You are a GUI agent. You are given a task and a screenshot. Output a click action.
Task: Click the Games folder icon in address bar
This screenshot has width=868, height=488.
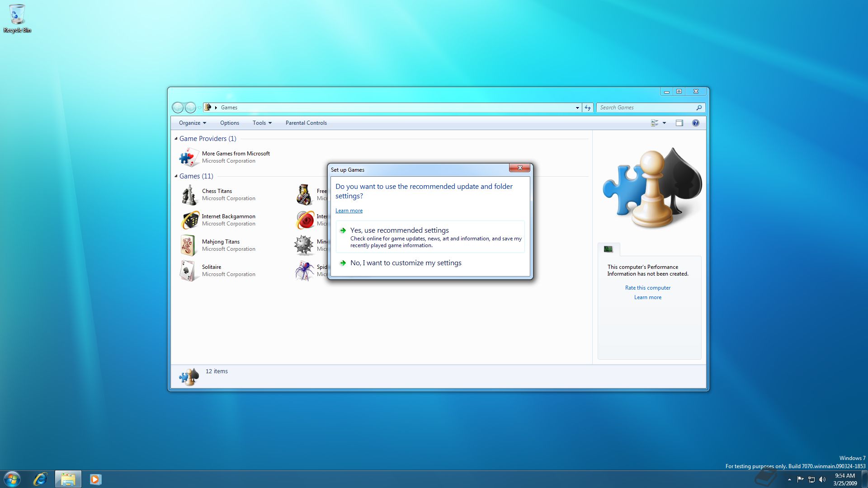[x=208, y=108]
